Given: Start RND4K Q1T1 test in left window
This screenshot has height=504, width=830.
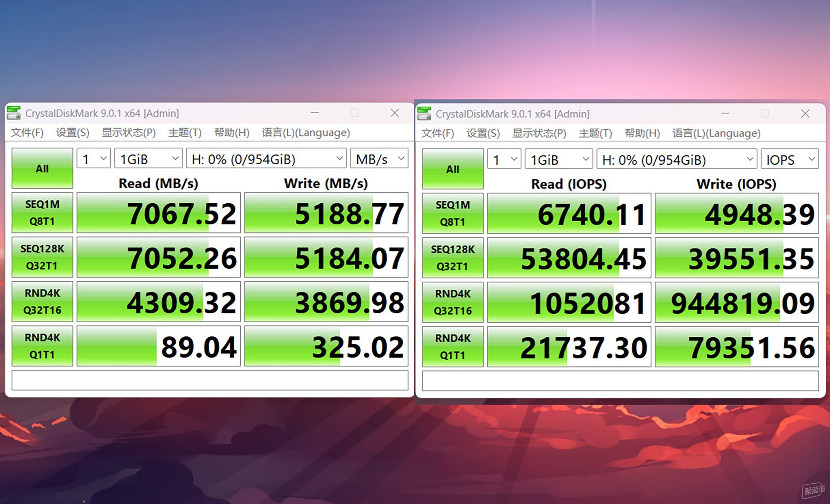Looking at the screenshot, I should [x=42, y=346].
